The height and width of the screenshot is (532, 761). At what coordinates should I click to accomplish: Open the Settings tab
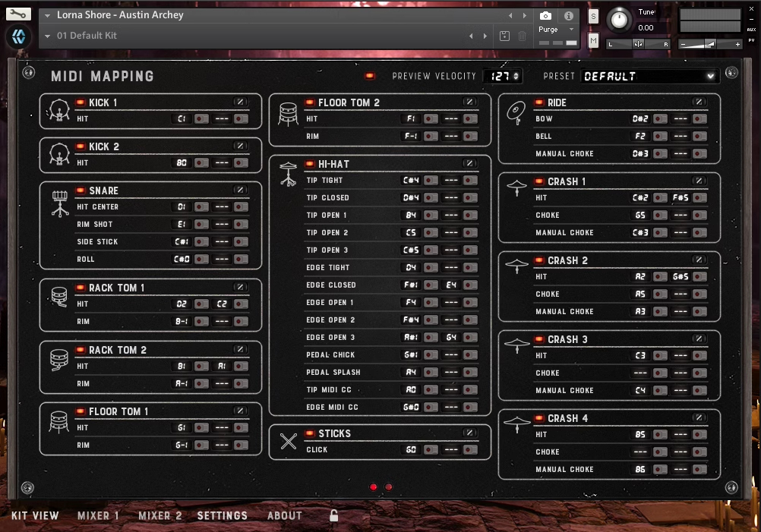coord(223,515)
